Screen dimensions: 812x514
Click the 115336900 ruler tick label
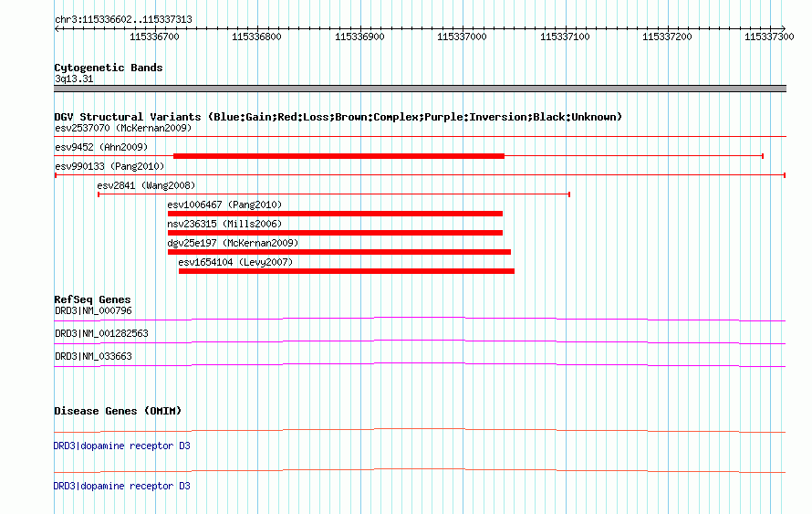coord(359,37)
